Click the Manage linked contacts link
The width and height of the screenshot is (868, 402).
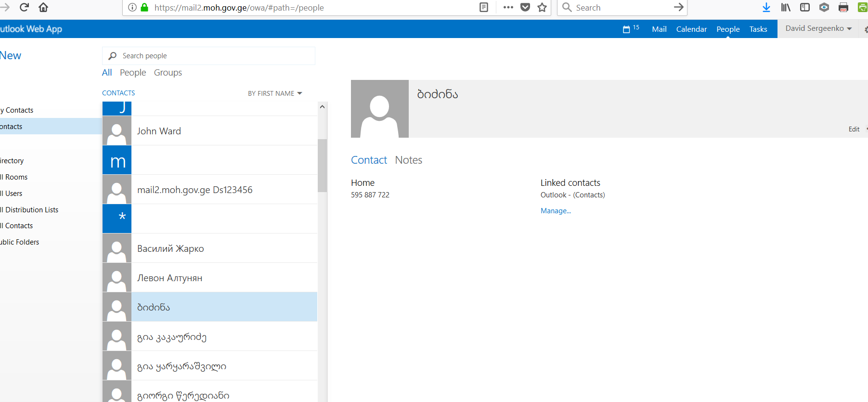click(556, 211)
